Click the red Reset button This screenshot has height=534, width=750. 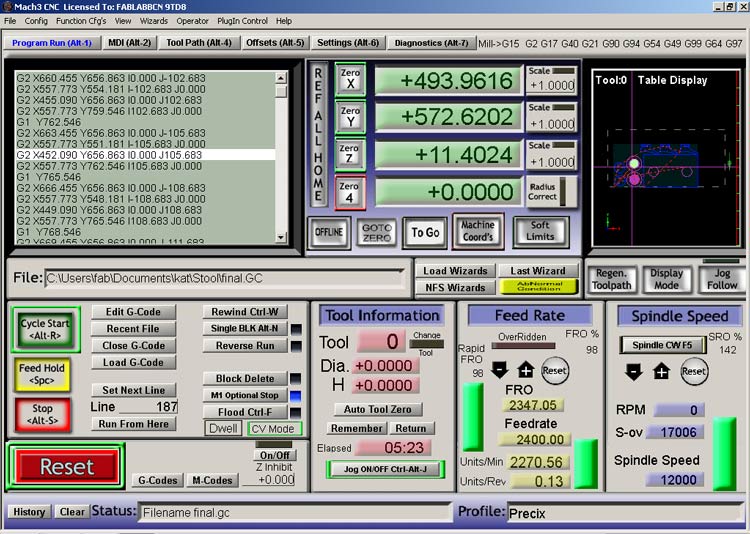pos(66,467)
